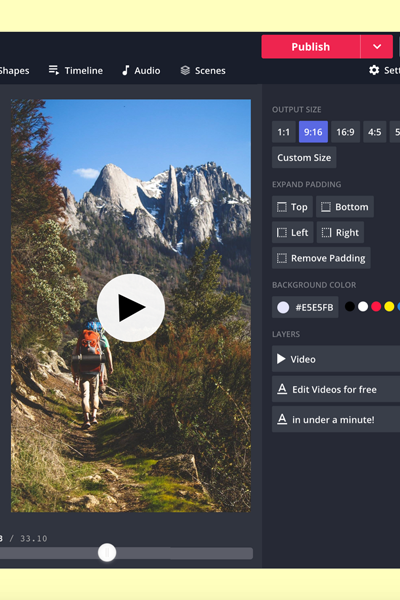
Task: Select the 'Edit Videos for free' text layer
Action: tap(336, 389)
